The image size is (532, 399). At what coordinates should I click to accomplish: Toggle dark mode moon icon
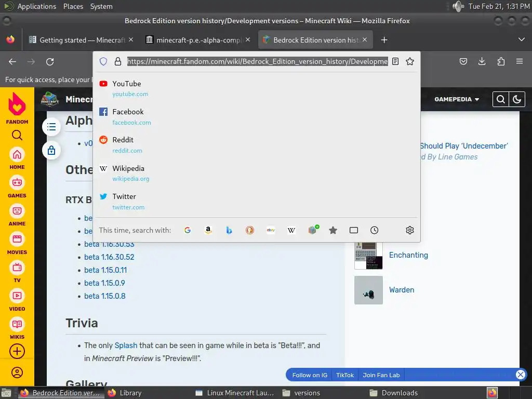coord(517,99)
